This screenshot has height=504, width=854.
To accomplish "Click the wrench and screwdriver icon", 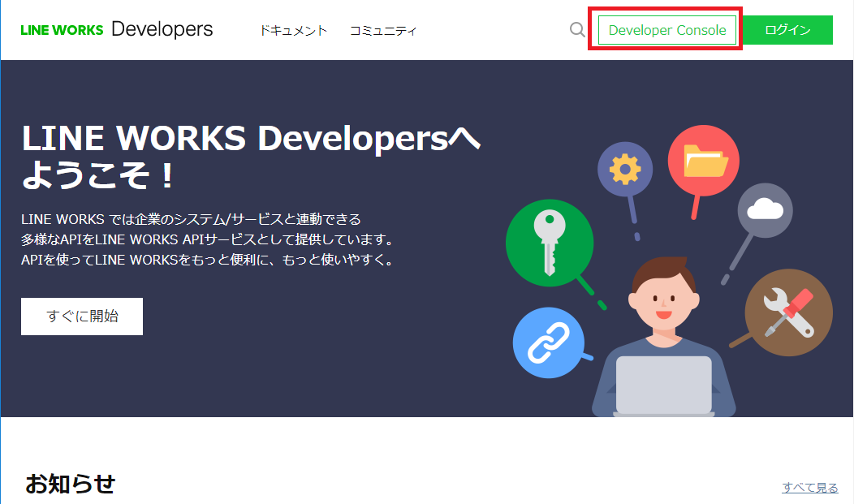I will click(x=788, y=312).
